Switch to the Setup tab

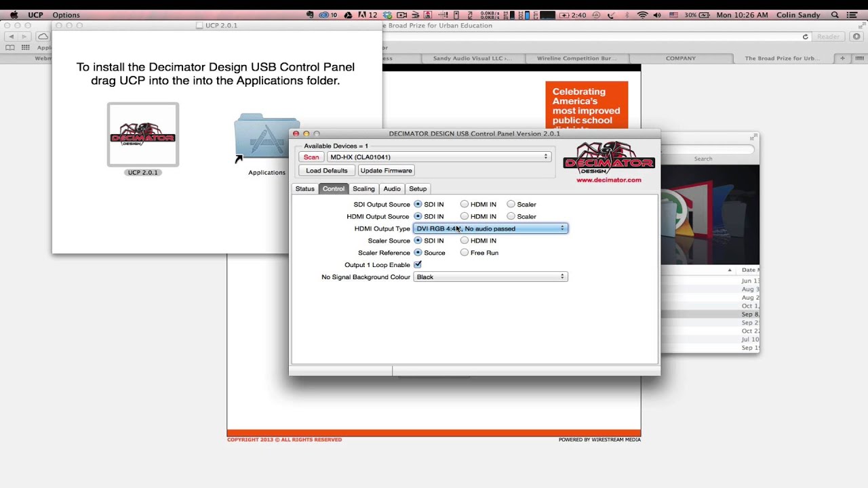(418, 188)
